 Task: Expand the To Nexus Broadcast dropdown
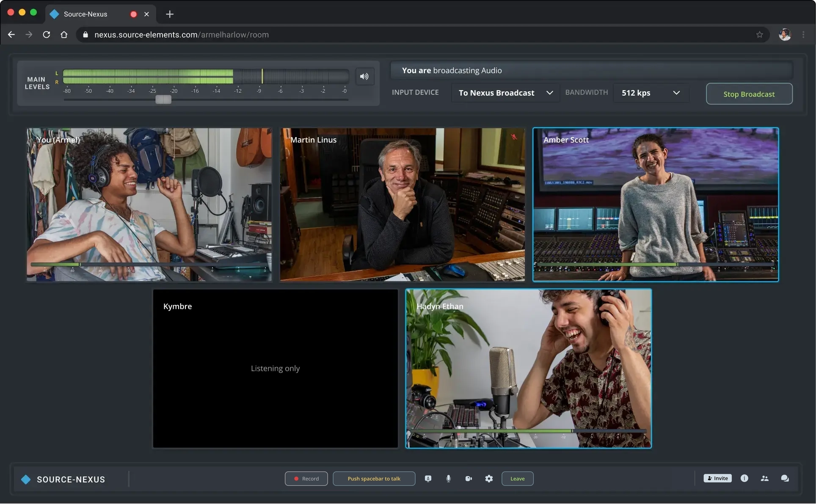[x=505, y=93]
